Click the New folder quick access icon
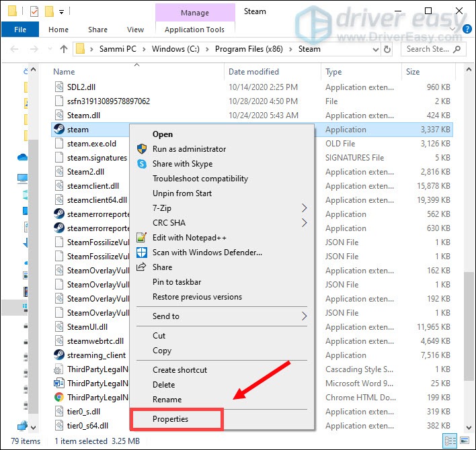Screen dimensions: 476x450 point(49,11)
